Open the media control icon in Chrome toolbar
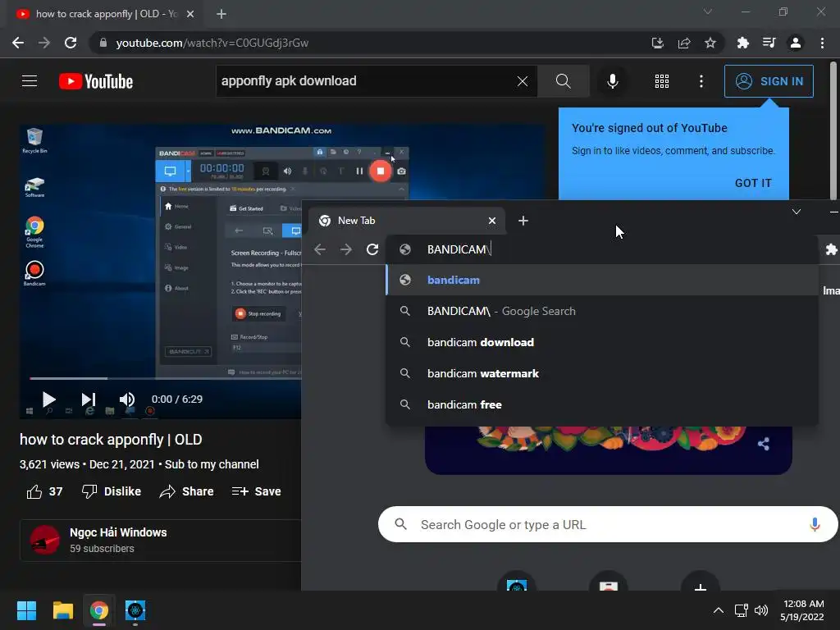Viewport: 840px width, 630px height. pos(769,43)
